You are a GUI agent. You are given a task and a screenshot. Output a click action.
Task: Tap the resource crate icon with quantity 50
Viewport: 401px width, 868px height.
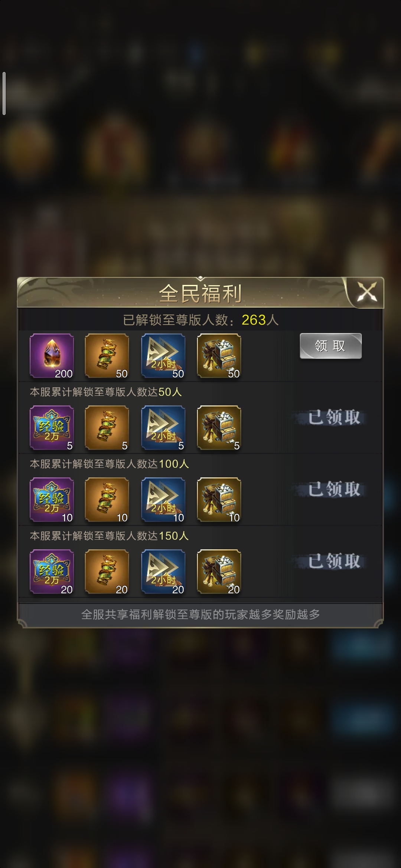(219, 356)
